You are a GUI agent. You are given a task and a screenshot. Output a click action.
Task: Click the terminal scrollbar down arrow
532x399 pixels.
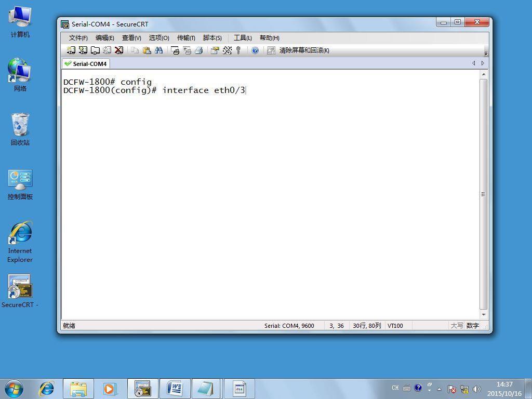click(x=484, y=314)
